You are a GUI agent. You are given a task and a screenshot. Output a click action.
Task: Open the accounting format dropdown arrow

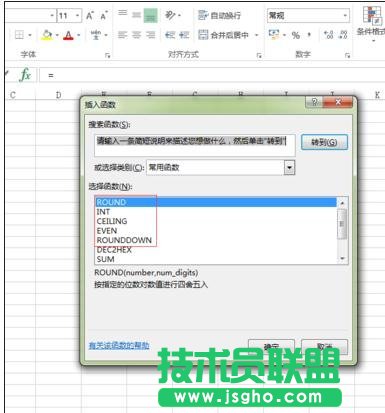[284, 35]
